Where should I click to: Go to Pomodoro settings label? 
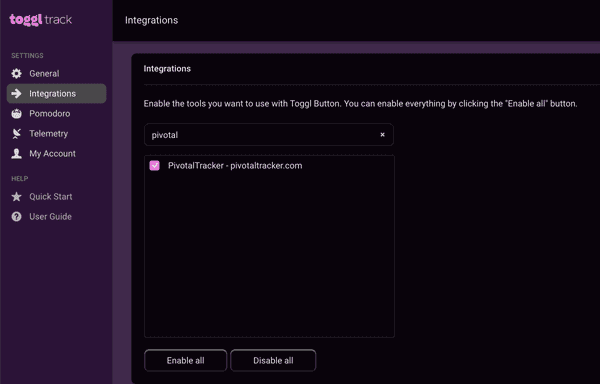coord(50,114)
